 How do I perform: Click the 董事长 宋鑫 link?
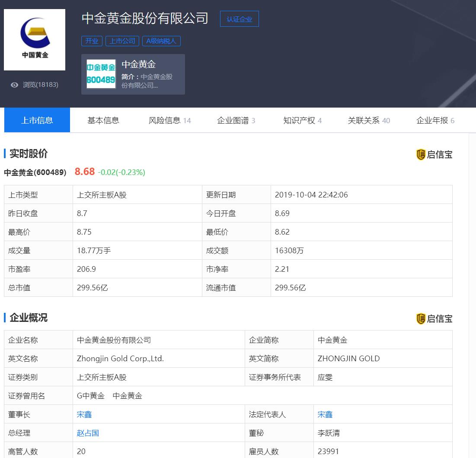tap(84, 414)
